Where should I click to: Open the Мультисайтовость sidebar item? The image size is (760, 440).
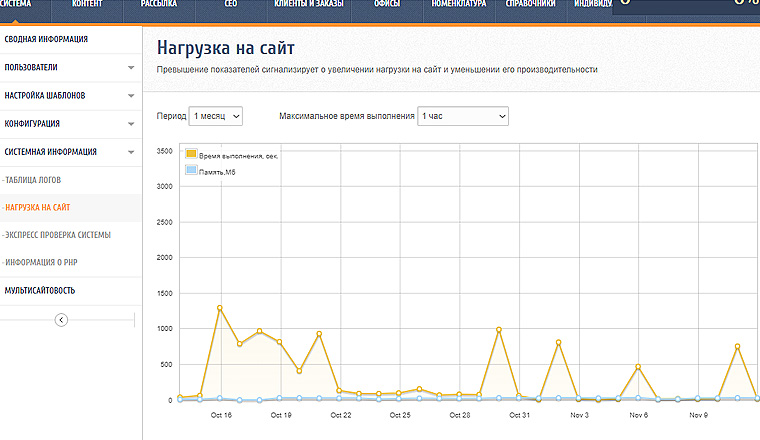tap(40, 291)
